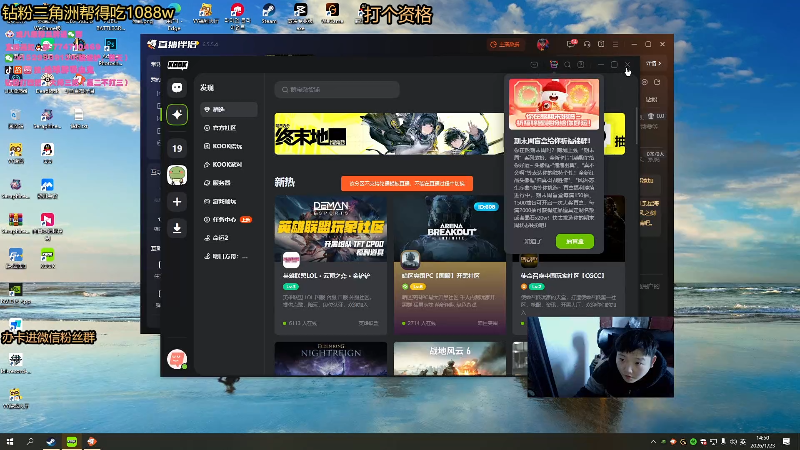
Task: Click the plus icon to add a server
Action: (x=177, y=202)
